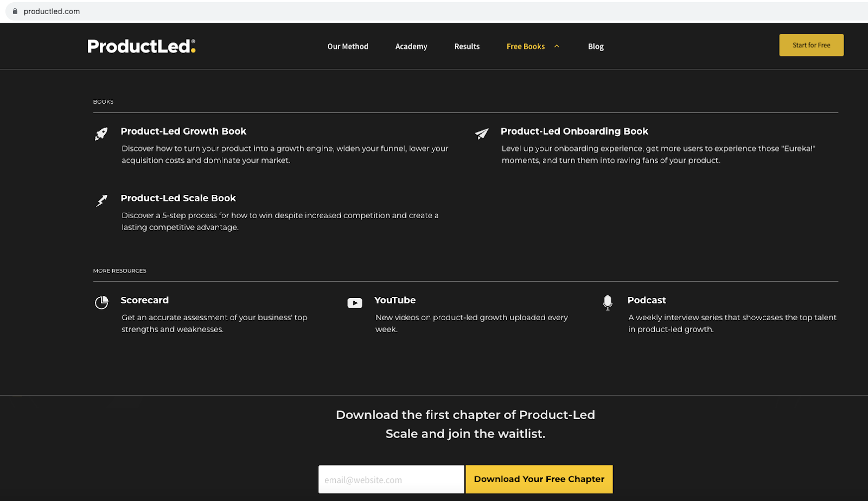Open the Results page from the navigation

[467, 46]
